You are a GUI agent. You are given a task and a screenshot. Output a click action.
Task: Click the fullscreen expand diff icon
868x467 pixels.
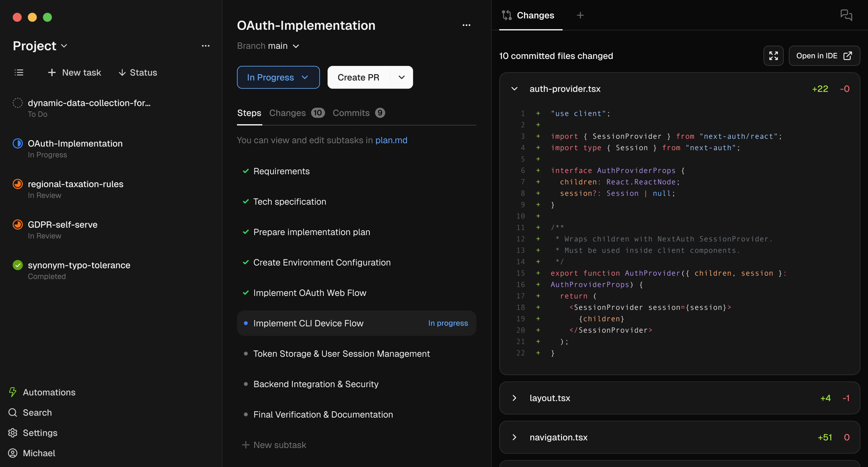773,56
